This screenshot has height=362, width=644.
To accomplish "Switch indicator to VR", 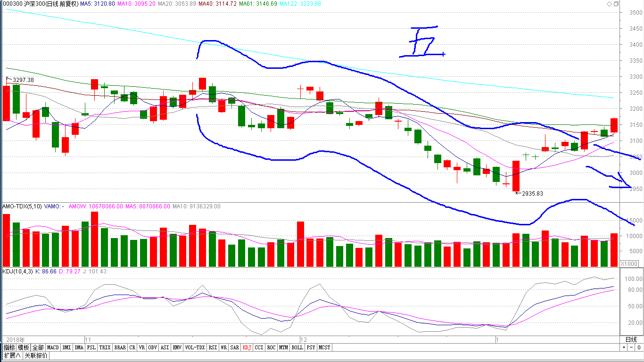I will [x=142, y=347].
